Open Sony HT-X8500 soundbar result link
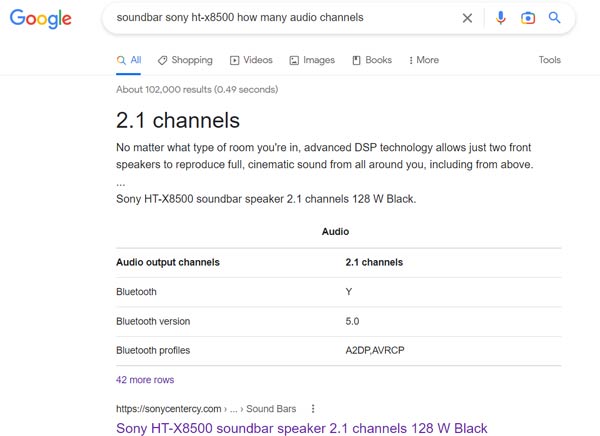Image resolution: width=600 pixels, height=436 pixels. 302,428
